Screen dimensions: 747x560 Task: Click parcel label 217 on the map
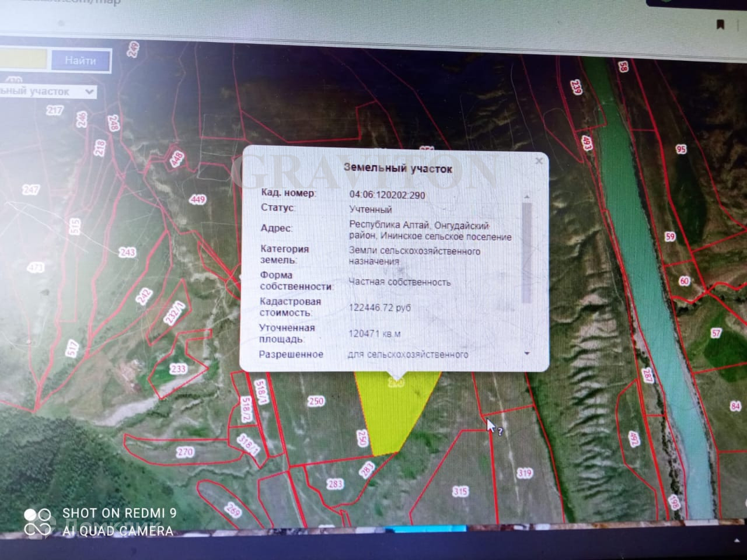[55, 110]
